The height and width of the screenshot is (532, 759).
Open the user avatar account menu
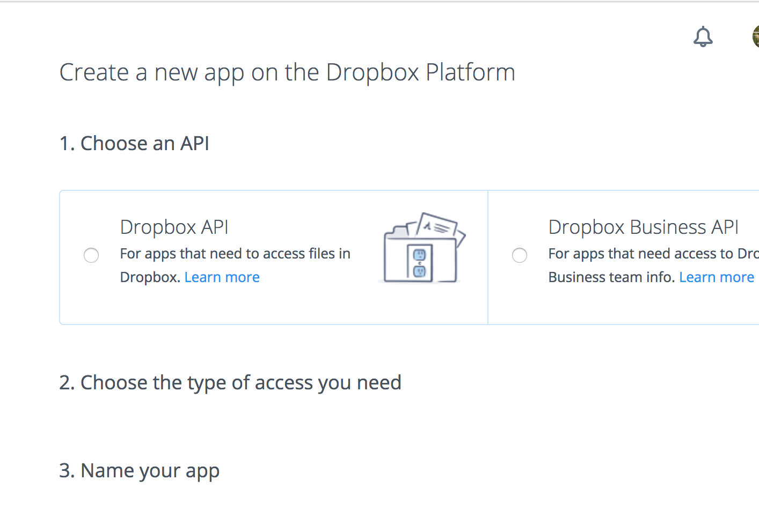pyautogui.click(x=756, y=36)
